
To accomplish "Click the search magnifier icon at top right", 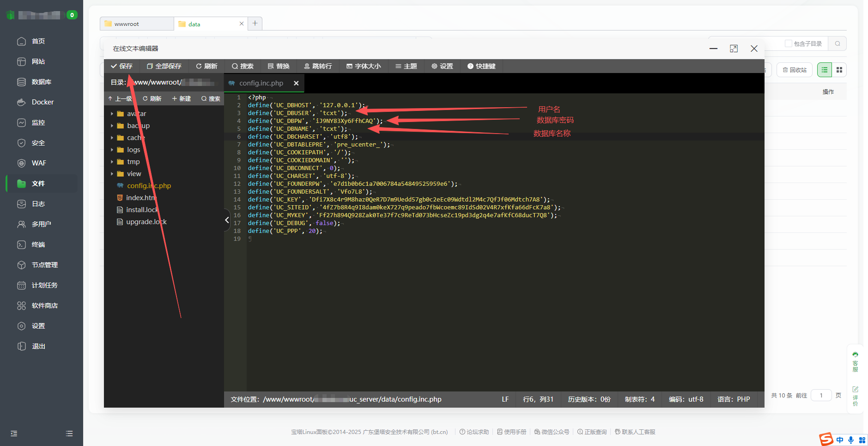I will click(x=837, y=43).
